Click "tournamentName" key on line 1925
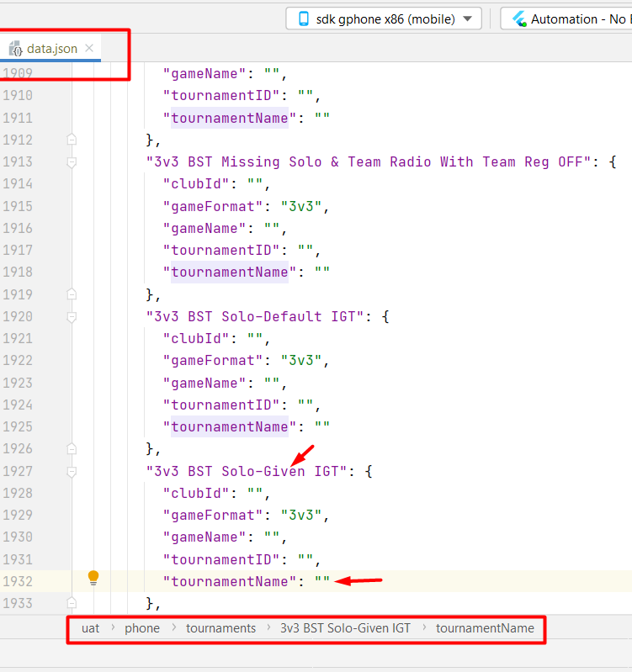 click(x=230, y=427)
